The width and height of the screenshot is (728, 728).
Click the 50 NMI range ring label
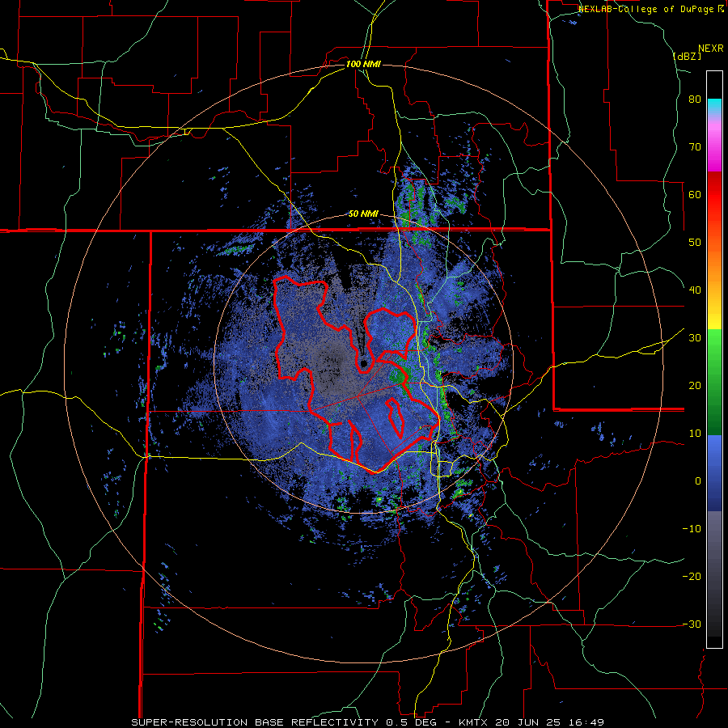[363, 214]
